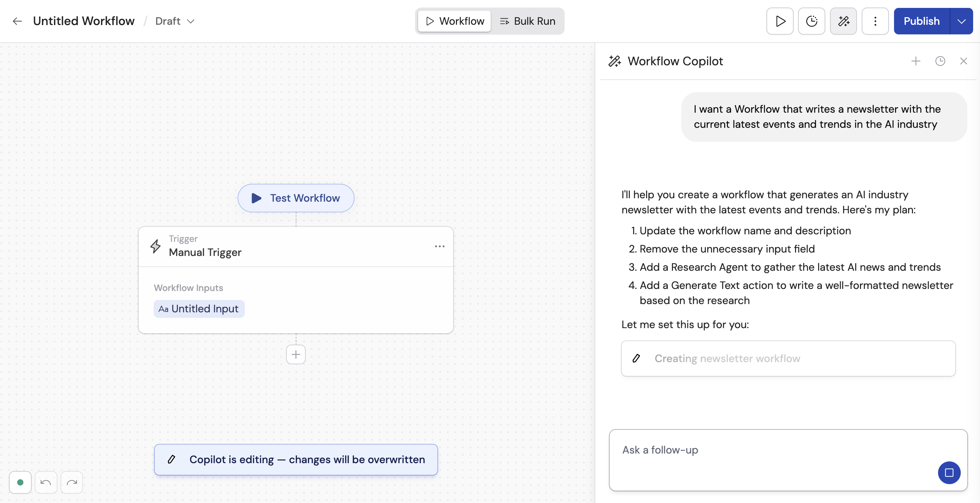Switch to the Workflow tab
This screenshot has width=980, height=503.
[454, 21]
